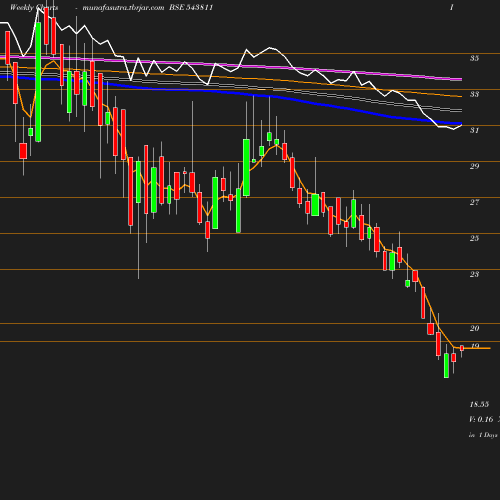Click the '18.55' last price value
The width and height of the screenshot is (500, 500).
(479, 404)
